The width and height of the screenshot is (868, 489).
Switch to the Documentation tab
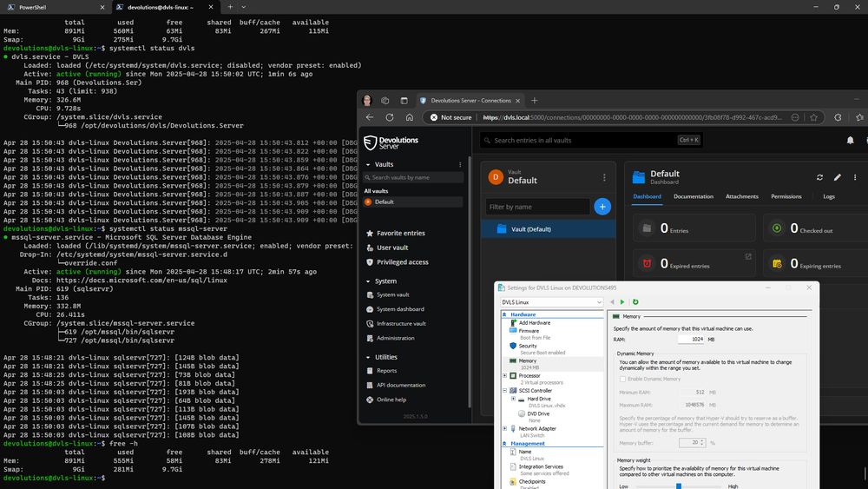tap(693, 196)
